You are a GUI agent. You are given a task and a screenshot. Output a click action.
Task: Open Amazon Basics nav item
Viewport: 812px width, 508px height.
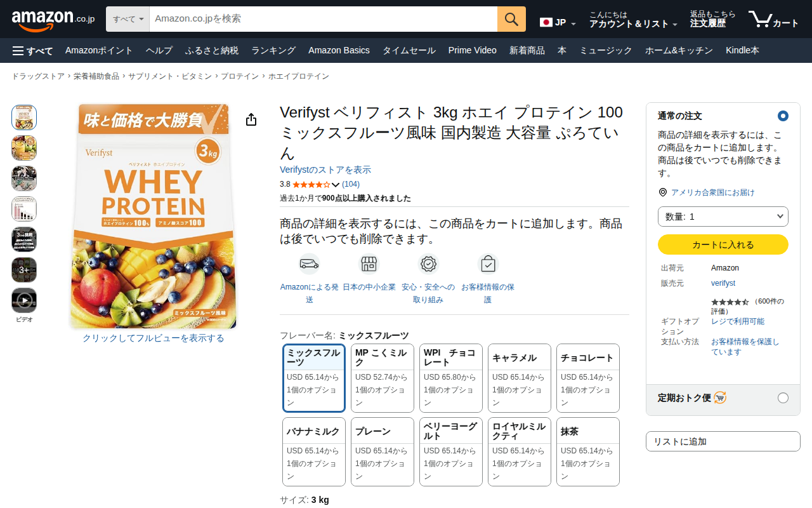pyautogui.click(x=339, y=51)
